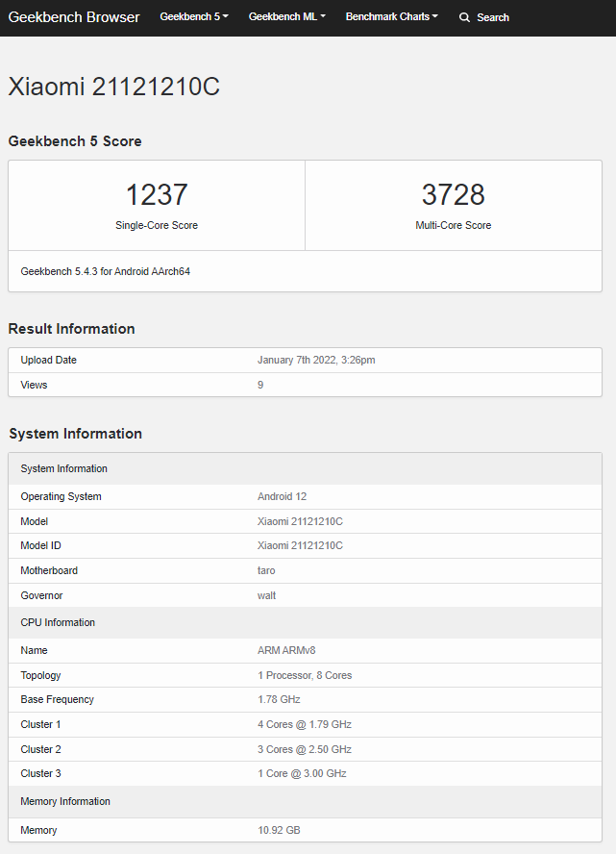Click the Multi-Core Score label

click(454, 225)
